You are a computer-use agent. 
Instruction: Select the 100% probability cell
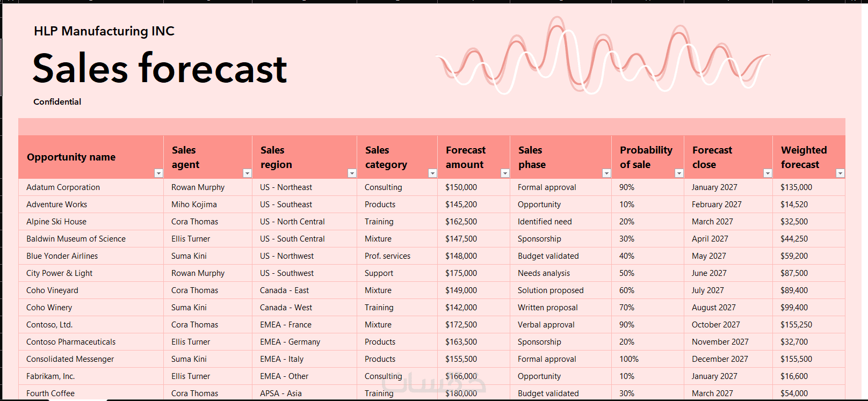pyautogui.click(x=648, y=359)
